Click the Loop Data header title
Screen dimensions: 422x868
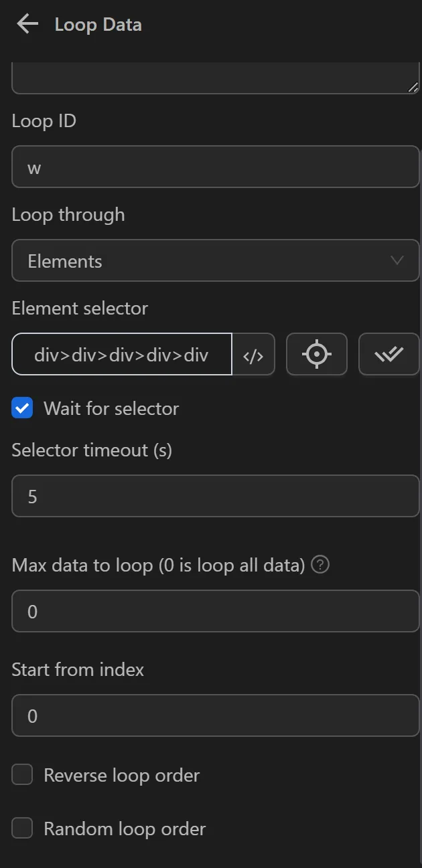tap(97, 24)
